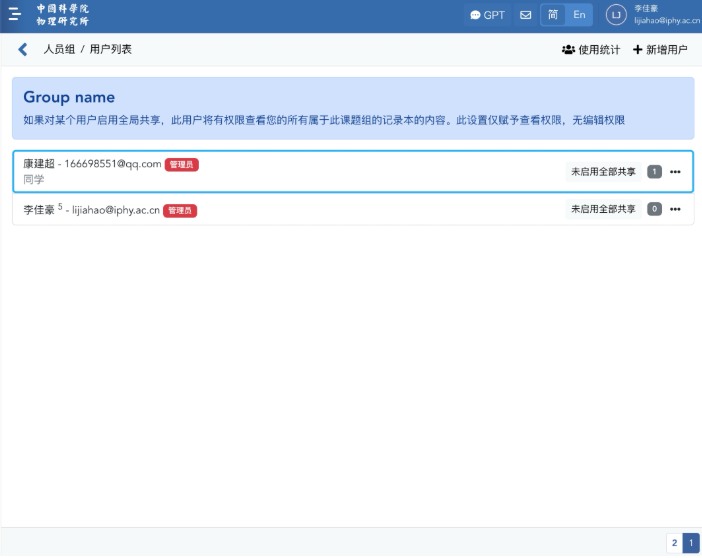Click the LJ user avatar
The width and height of the screenshot is (702, 558).
click(616, 15)
